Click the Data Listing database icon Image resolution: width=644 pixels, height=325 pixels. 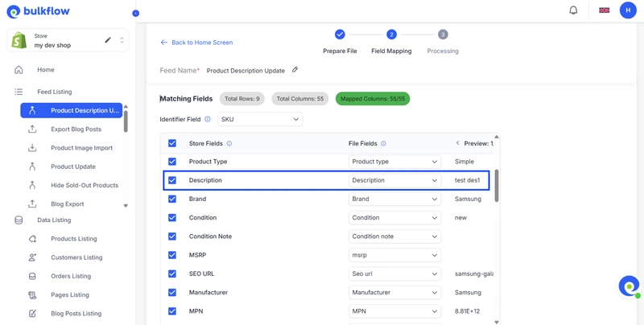point(19,220)
